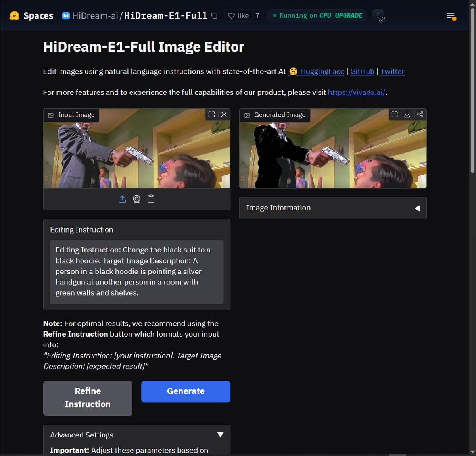Click the Spaces header text

coord(38,16)
